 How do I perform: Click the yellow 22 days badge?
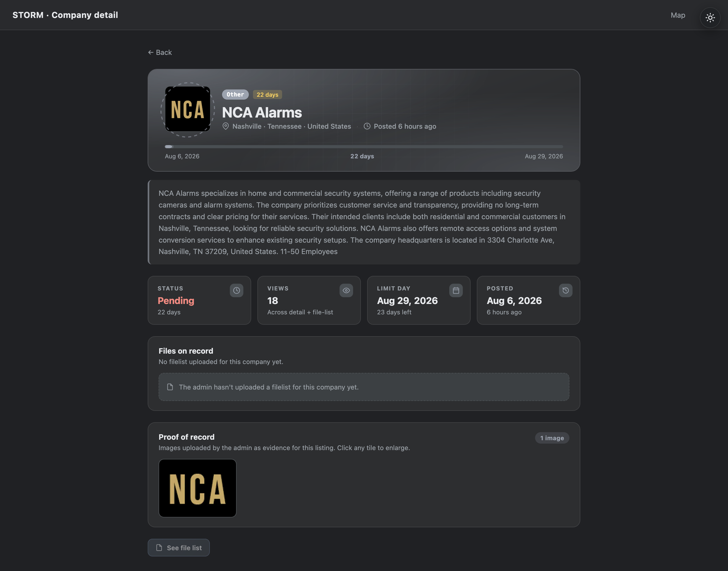[267, 95]
